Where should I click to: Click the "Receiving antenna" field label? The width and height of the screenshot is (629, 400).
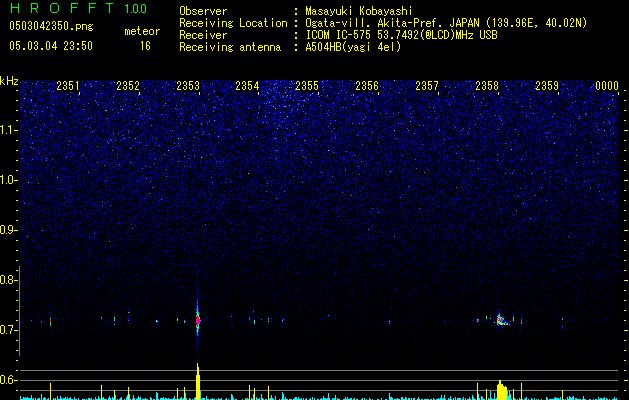point(230,47)
